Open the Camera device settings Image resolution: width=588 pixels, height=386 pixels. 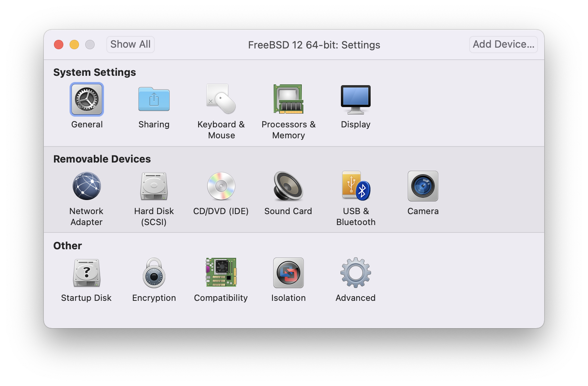pyautogui.click(x=423, y=186)
